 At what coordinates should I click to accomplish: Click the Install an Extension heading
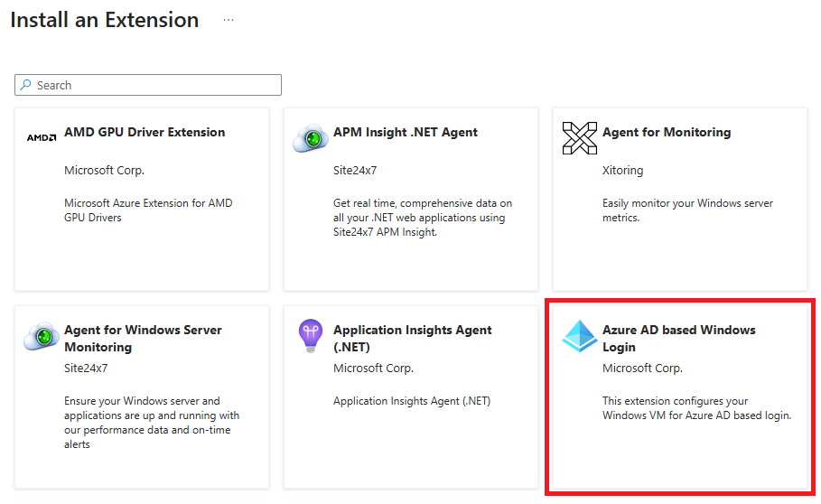click(x=105, y=20)
